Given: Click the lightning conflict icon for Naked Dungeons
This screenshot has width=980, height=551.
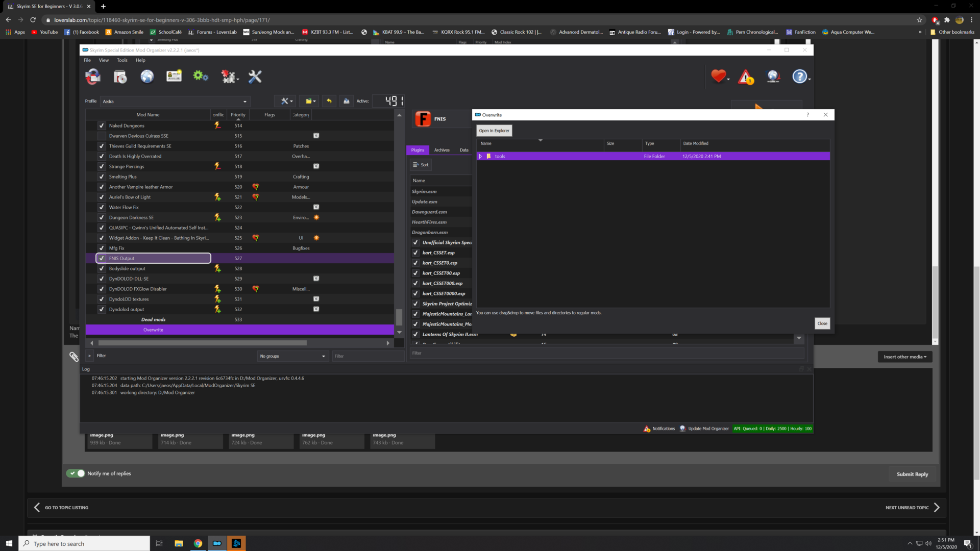Looking at the screenshot, I should coord(217,126).
